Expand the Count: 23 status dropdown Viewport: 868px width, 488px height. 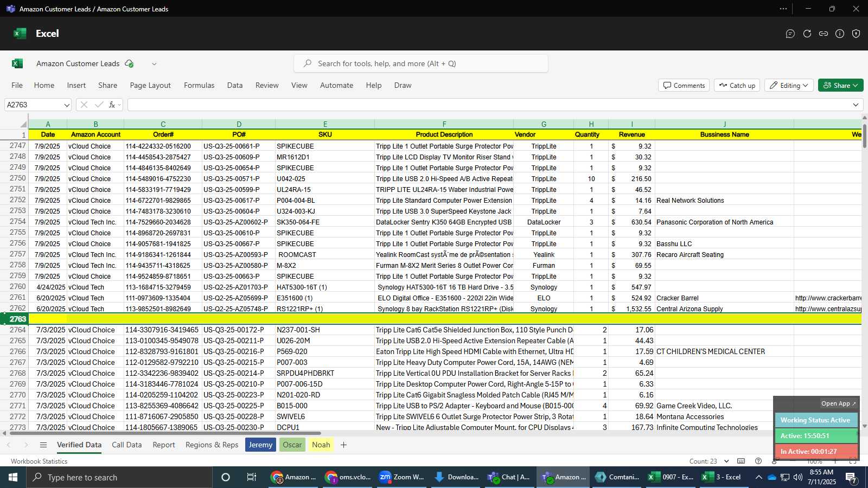[x=727, y=461]
